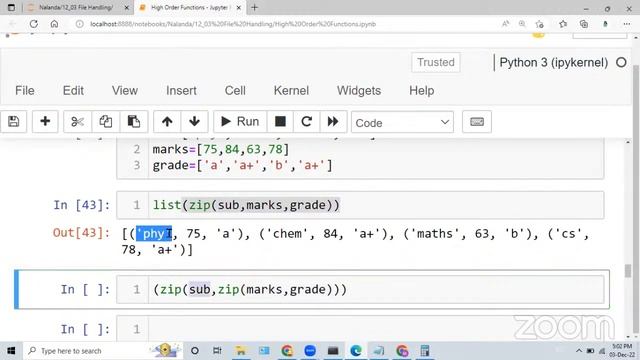640x360 pixels.
Task: Open the File menu
Action: coord(24,91)
